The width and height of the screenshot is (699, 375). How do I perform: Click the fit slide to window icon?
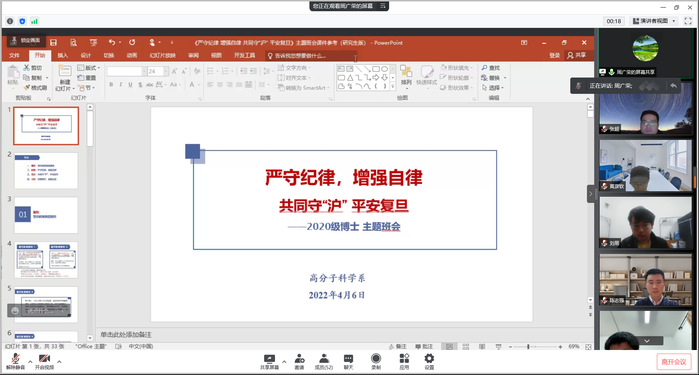[x=588, y=346]
